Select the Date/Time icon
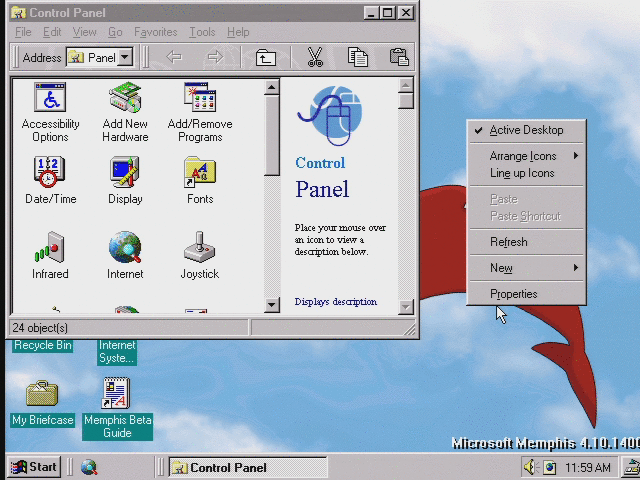 pyautogui.click(x=49, y=171)
